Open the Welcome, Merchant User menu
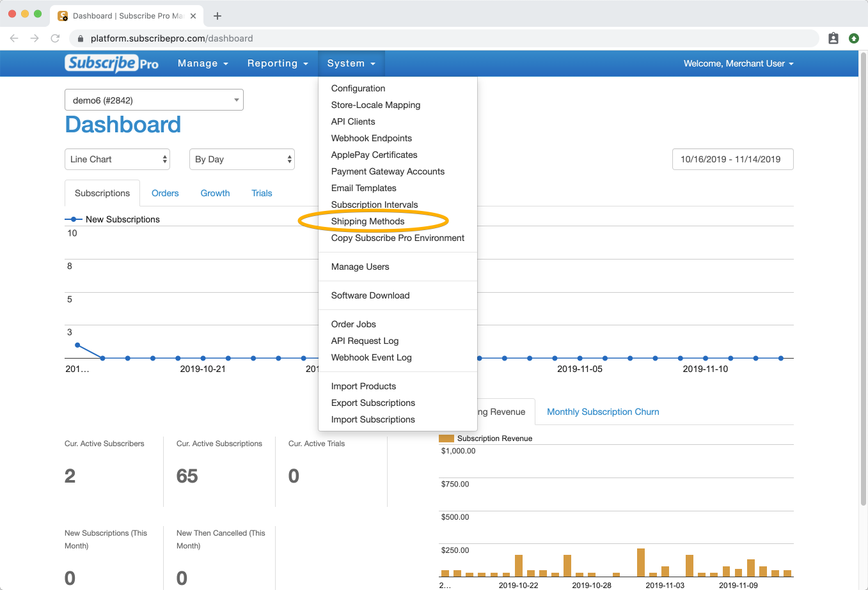 pos(738,63)
